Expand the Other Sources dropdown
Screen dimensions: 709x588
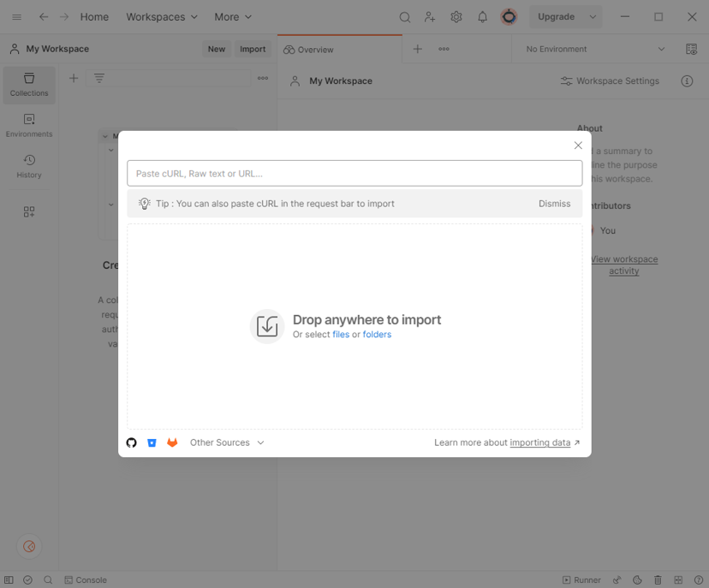pyautogui.click(x=227, y=442)
